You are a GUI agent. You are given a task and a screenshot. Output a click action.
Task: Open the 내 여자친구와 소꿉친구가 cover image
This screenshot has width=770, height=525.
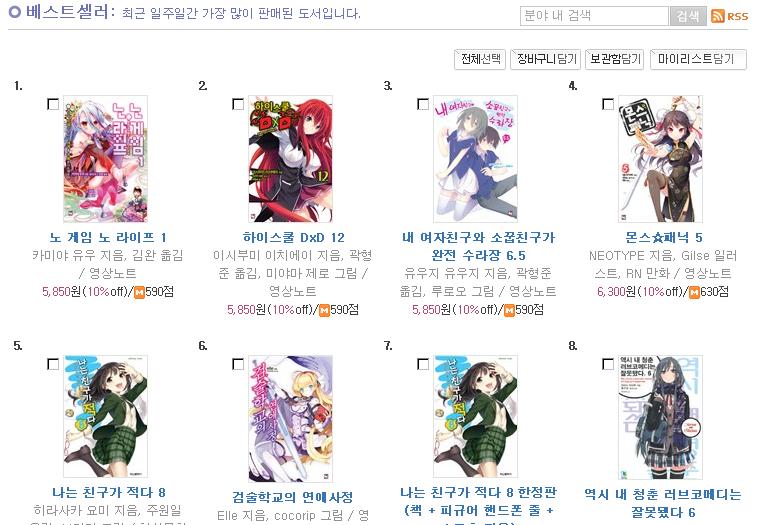point(475,159)
